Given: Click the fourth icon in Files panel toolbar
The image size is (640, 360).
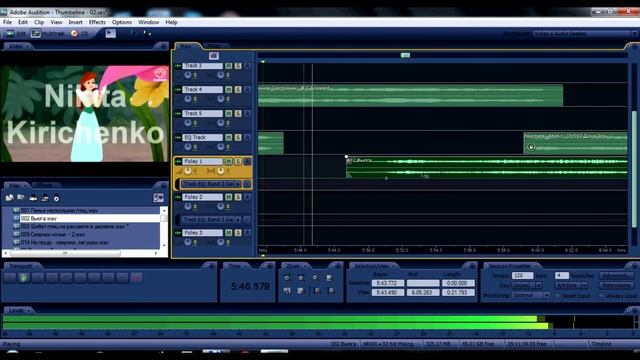Looking at the screenshot, I should pyautogui.click(x=45, y=198).
